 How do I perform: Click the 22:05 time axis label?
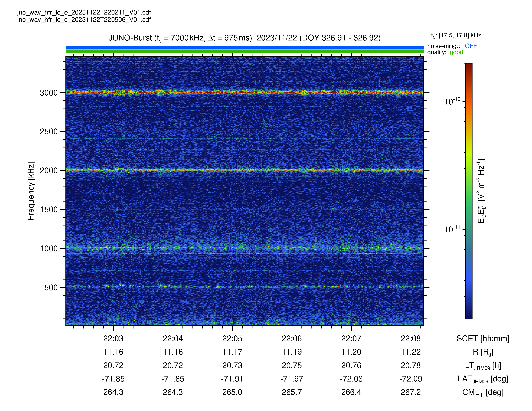(232, 338)
